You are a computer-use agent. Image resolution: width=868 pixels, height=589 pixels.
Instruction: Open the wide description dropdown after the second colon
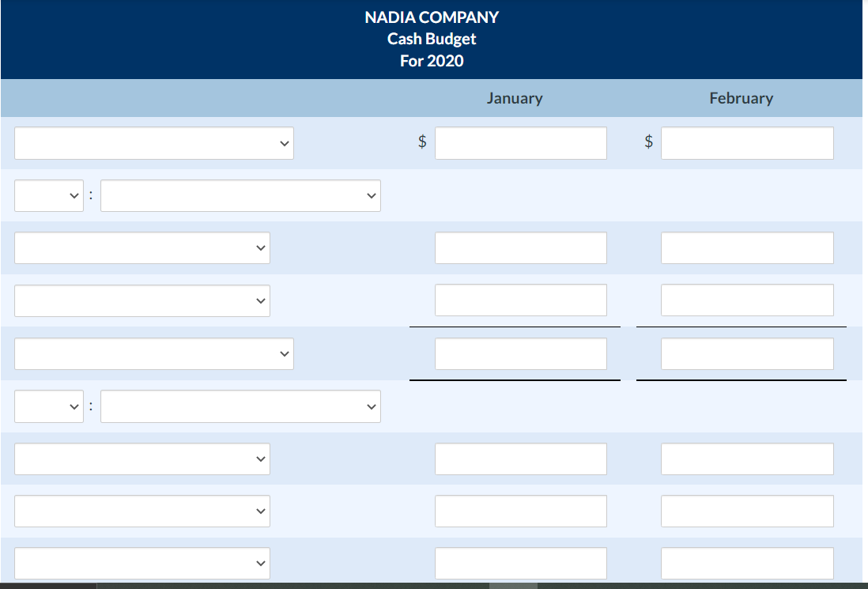pos(240,406)
